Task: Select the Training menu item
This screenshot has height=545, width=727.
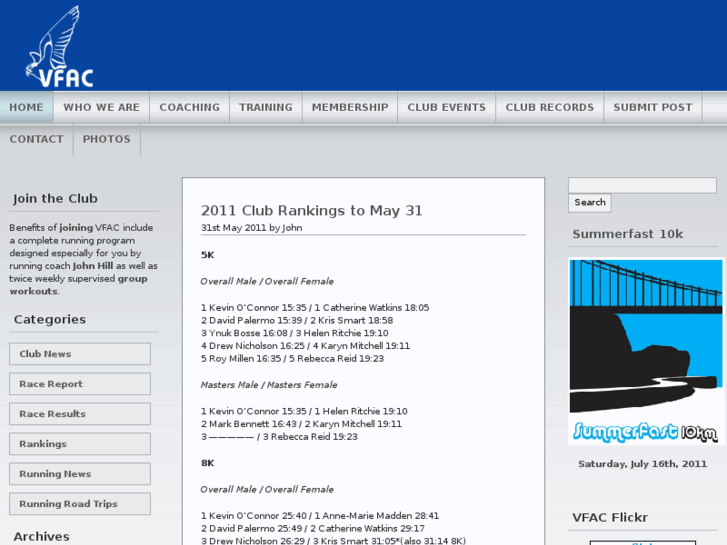Action: (266, 107)
